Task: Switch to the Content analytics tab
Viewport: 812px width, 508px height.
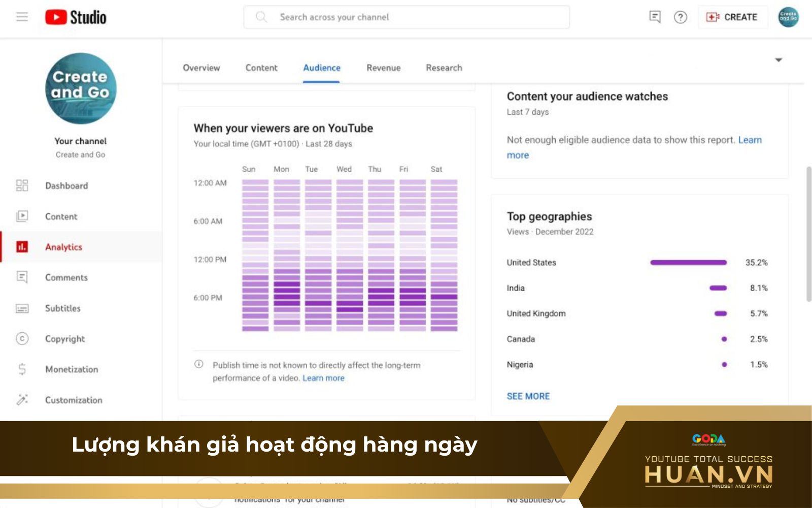Action: [x=261, y=68]
